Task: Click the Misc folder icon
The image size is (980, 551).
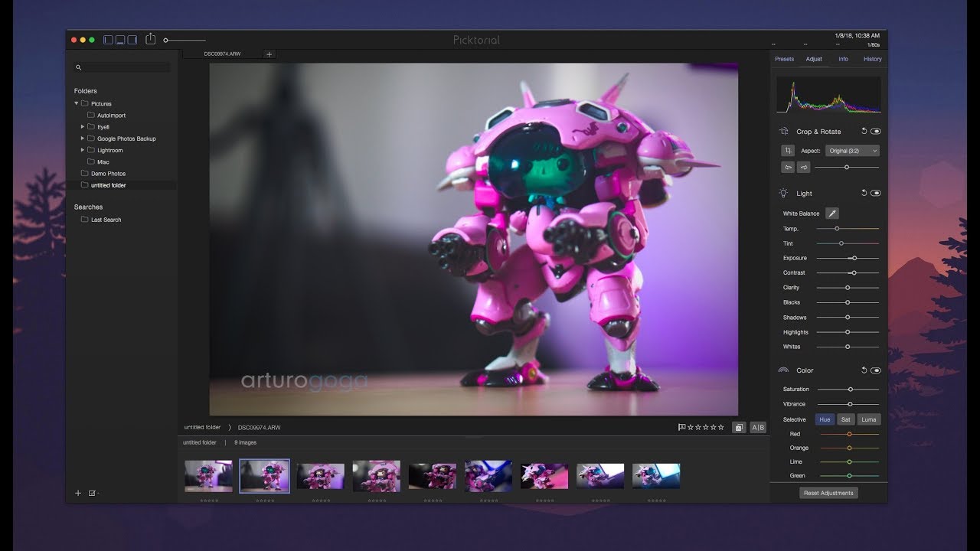Action: pos(91,162)
